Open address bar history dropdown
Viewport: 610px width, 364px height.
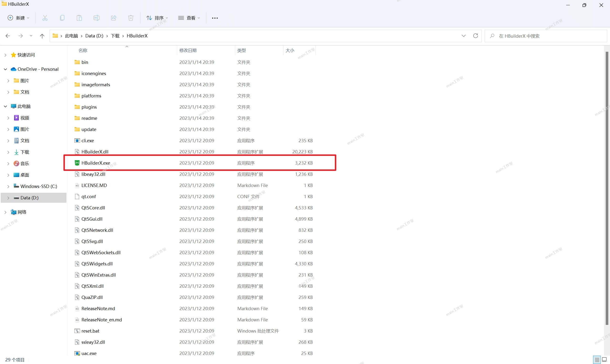pyautogui.click(x=463, y=36)
